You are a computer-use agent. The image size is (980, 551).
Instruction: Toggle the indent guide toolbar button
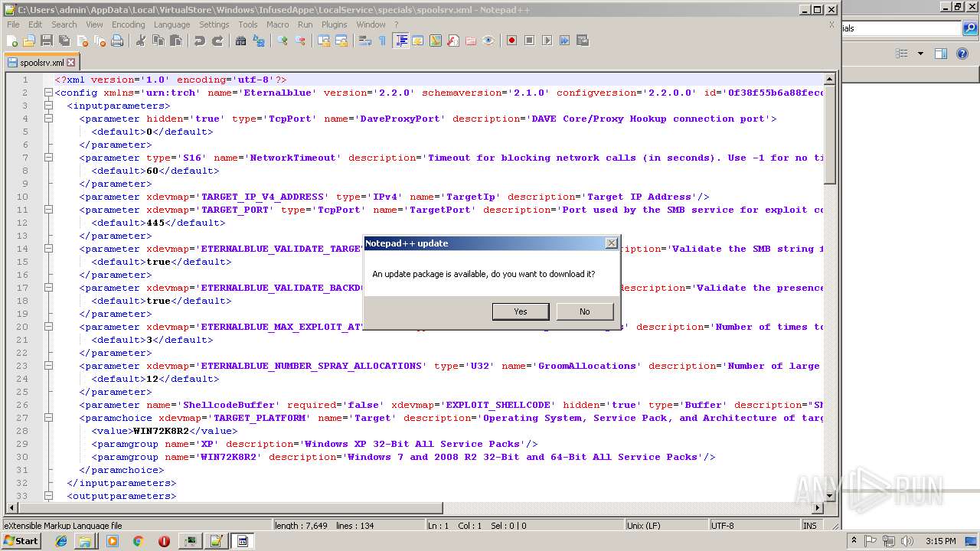pos(400,41)
